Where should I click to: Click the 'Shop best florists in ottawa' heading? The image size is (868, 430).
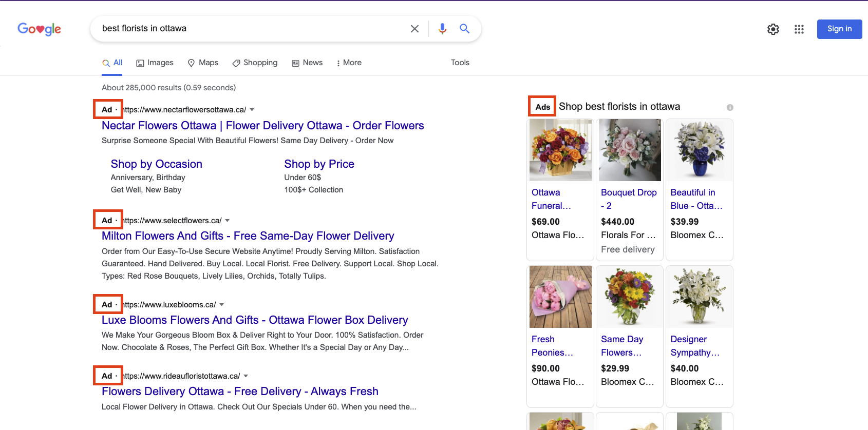[619, 107]
